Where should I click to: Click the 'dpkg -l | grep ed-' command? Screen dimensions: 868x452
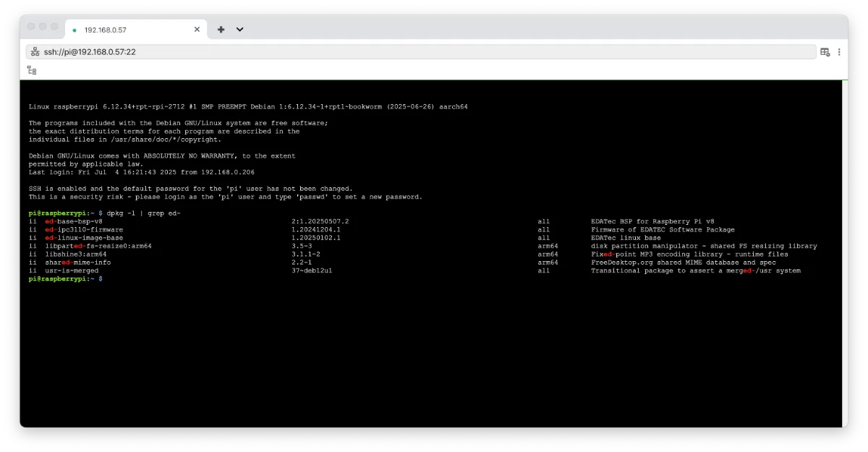(143, 213)
